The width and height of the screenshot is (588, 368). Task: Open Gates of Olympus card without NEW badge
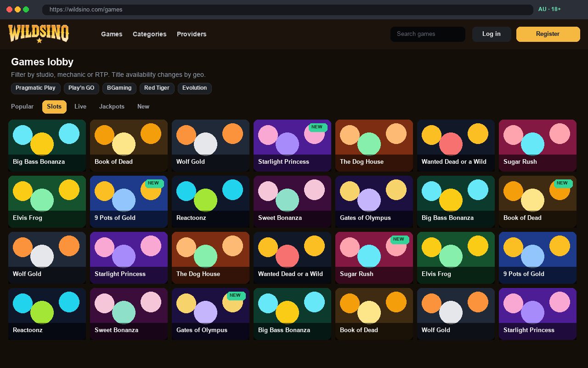(374, 201)
